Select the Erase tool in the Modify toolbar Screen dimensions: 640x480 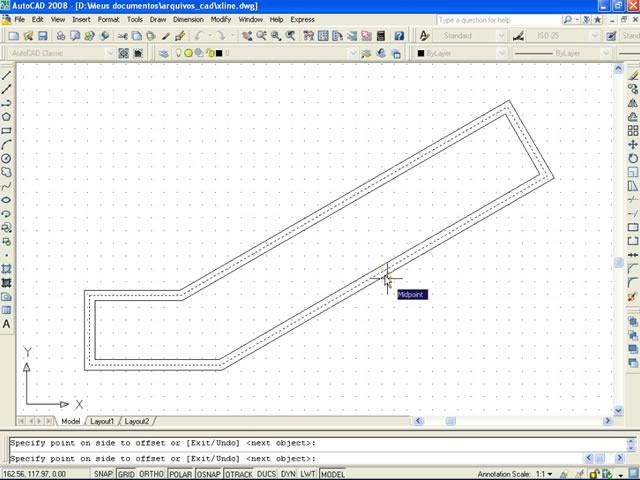[633, 75]
